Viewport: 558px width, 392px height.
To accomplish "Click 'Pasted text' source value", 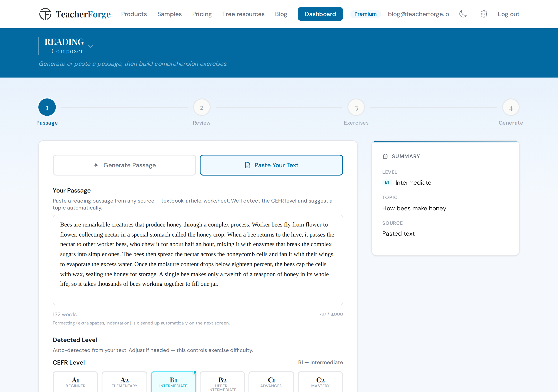I will [398, 234].
